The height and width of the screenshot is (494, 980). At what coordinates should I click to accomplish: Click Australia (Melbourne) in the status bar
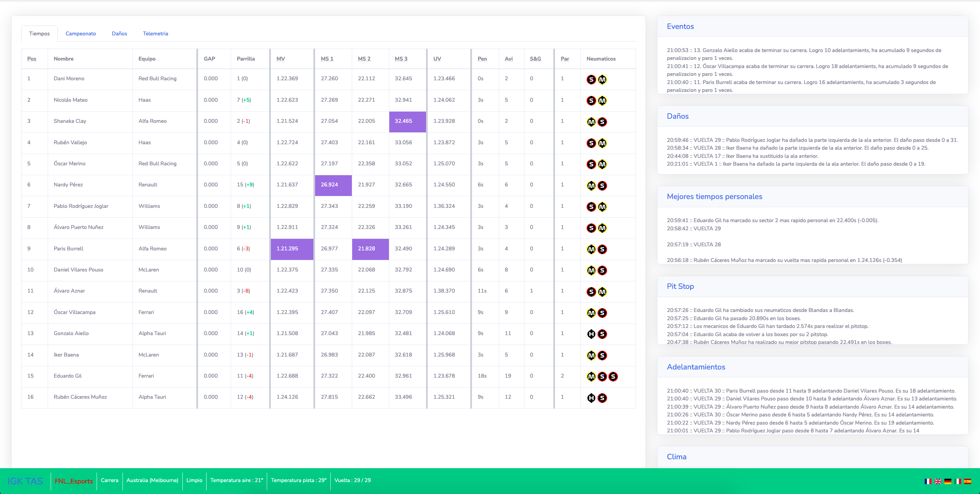coord(152,480)
